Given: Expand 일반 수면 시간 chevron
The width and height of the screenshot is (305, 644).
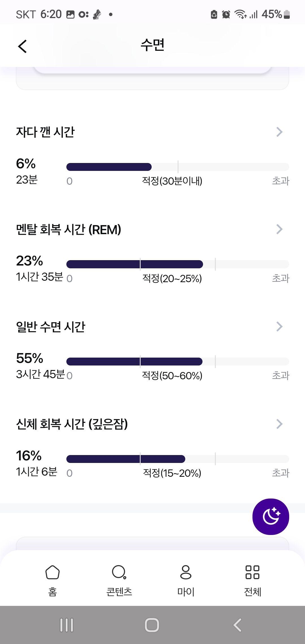Looking at the screenshot, I should [279, 327].
